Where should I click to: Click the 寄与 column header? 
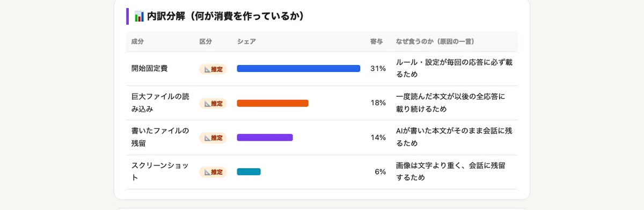tap(377, 41)
